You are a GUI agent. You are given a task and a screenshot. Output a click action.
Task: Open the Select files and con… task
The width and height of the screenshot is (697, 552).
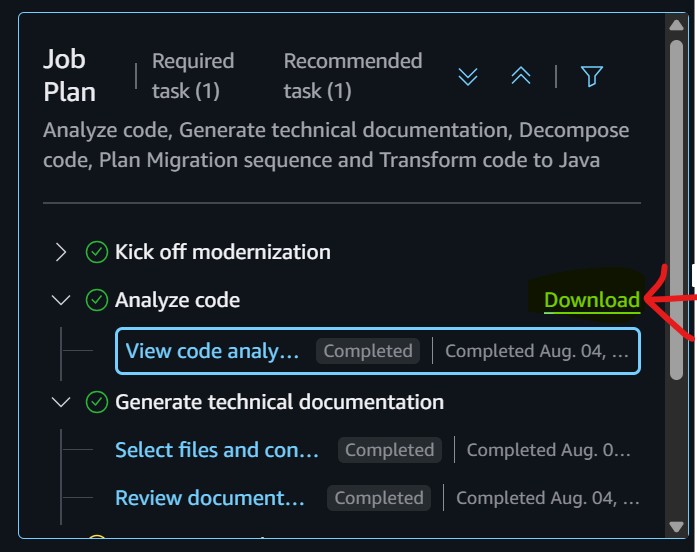(x=217, y=450)
